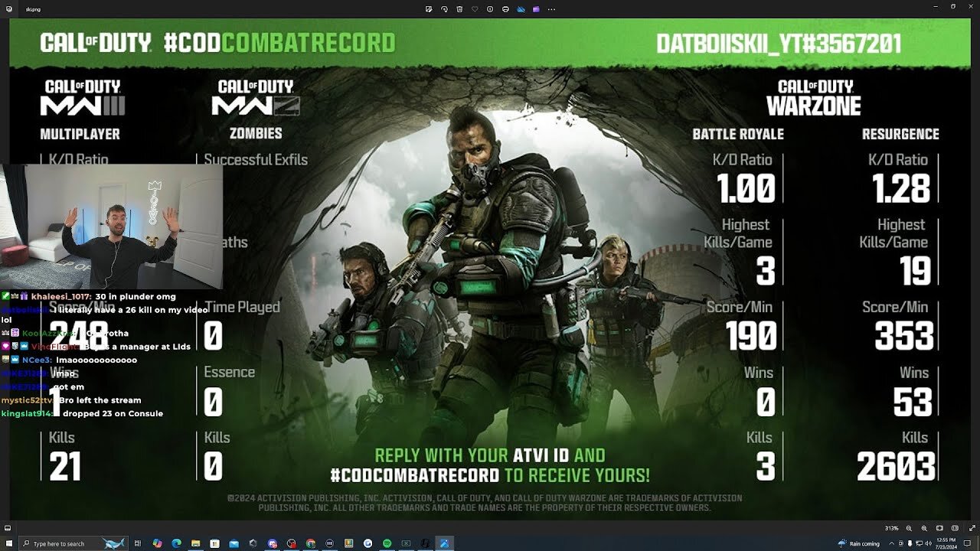The height and width of the screenshot is (551, 980).
Task: Click chat message '30 in plunder omg'
Action: coord(136,296)
